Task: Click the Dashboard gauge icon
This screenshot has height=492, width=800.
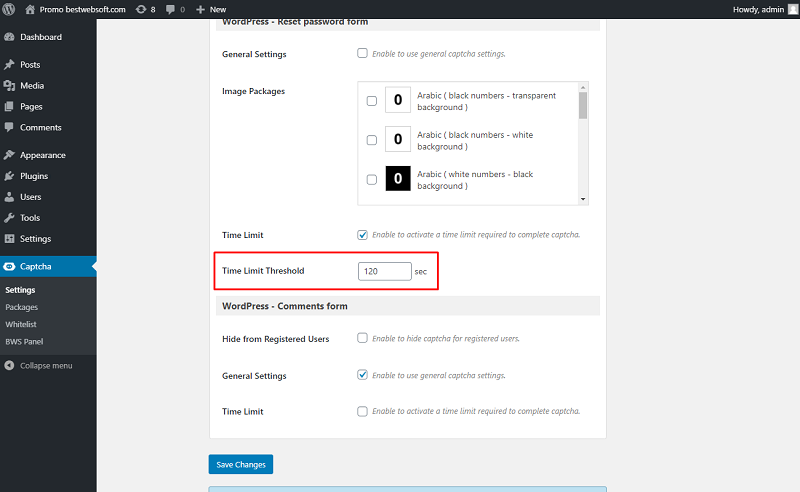Action: tap(9, 37)
